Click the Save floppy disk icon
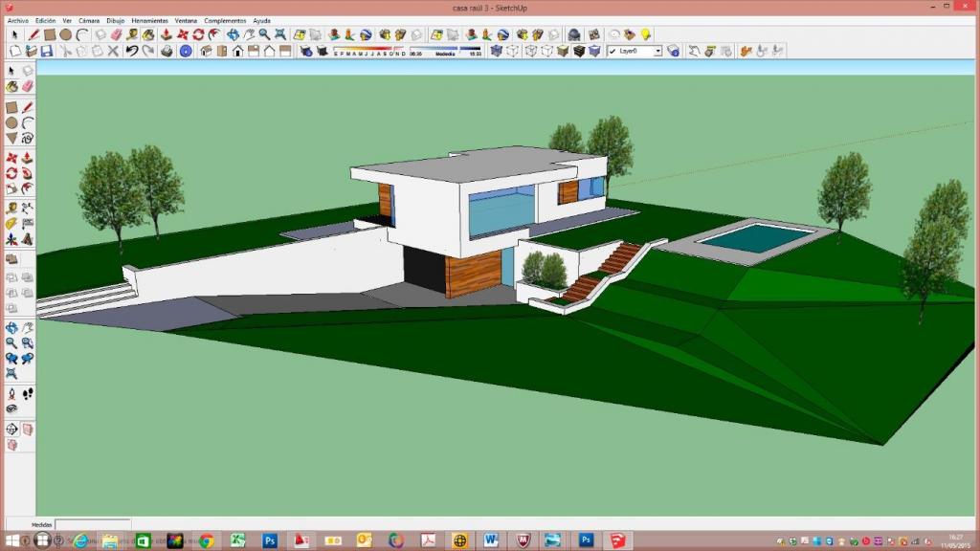 [47, 51]
